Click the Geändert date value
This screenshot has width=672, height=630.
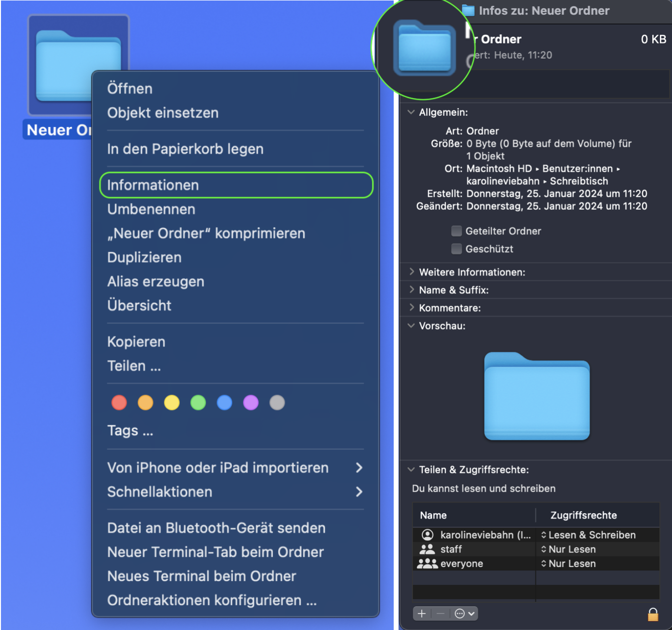point(557,206)
